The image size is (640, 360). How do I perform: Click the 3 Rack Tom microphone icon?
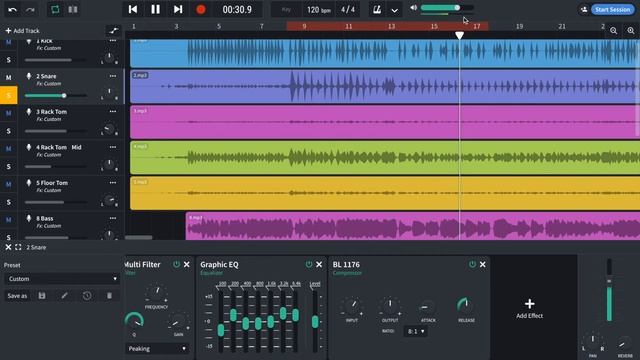(x=29, y=112)
